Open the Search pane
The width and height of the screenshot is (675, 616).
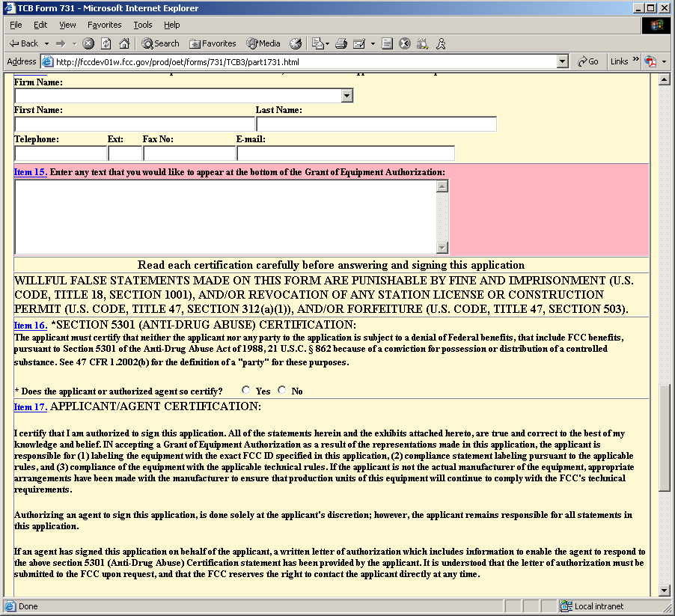click(160, 43)
